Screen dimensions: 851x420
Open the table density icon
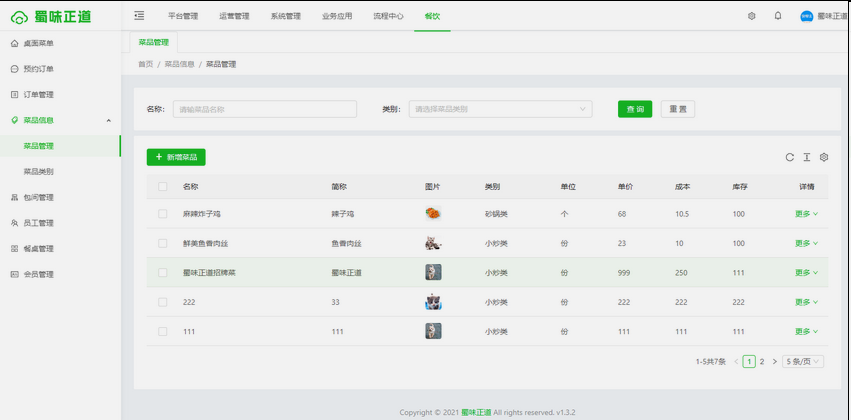[807, 157]
